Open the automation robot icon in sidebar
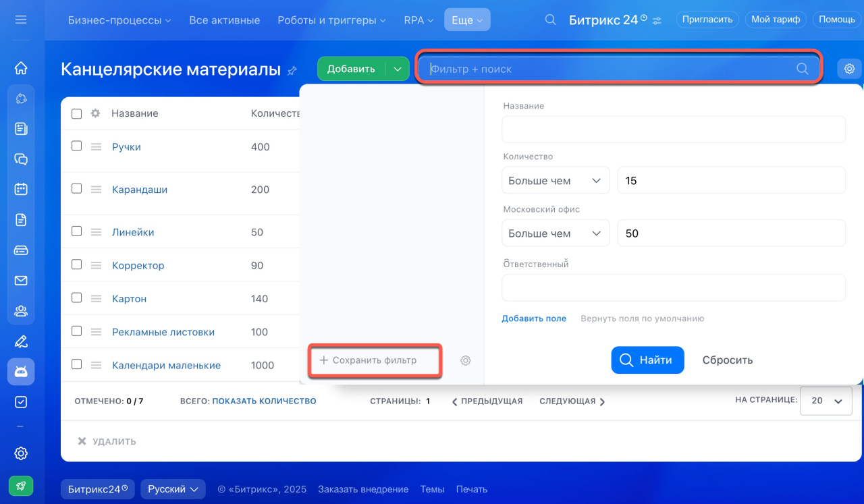Image resolution: width=864 pixels, height=504 pixels. coord(21,372)
